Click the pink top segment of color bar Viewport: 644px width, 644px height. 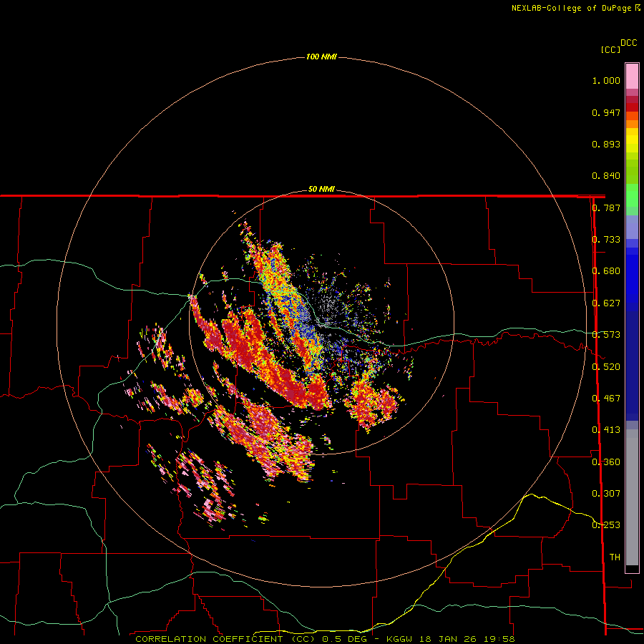(x=632, y=77)
